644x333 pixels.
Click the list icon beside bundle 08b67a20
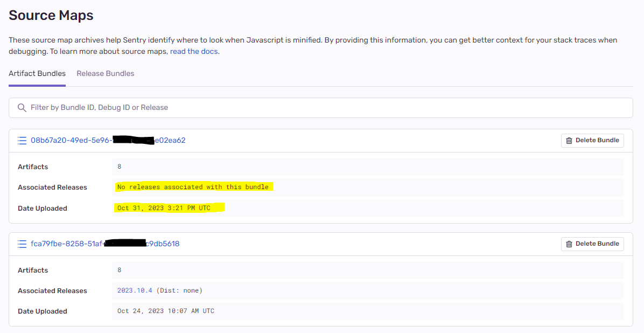(22, 140)
